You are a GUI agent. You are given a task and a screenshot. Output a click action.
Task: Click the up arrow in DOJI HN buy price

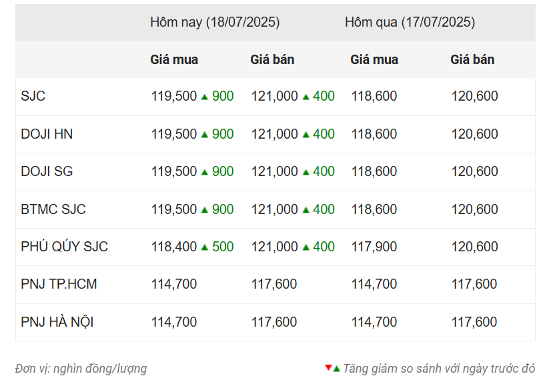coord(205,135)
